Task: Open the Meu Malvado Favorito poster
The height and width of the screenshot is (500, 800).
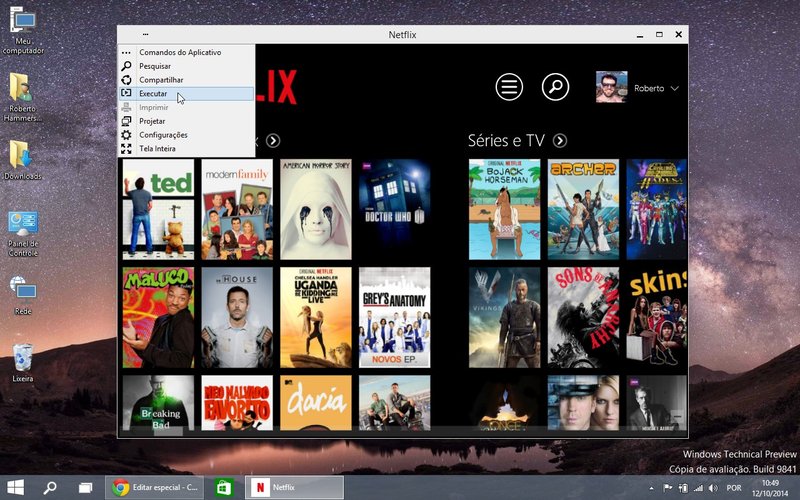Action: tap(237, 403)
